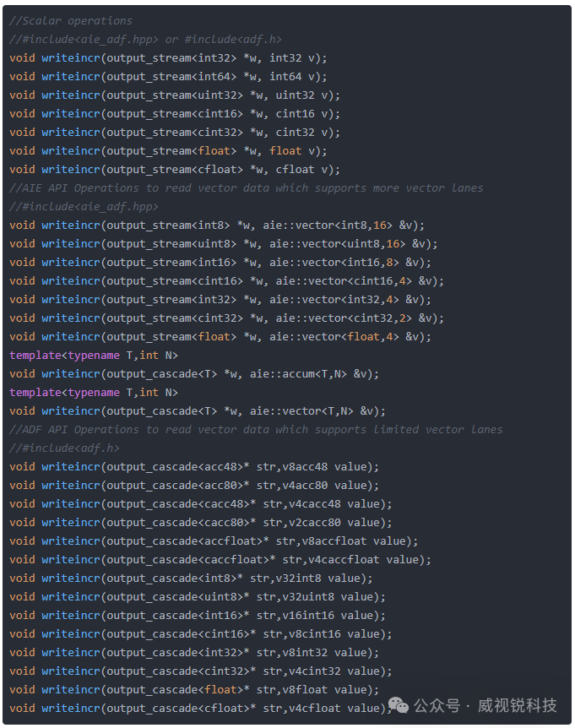Click the '//Scalar operations' comment line
The image size is (575, 728).
pos(71,21)
